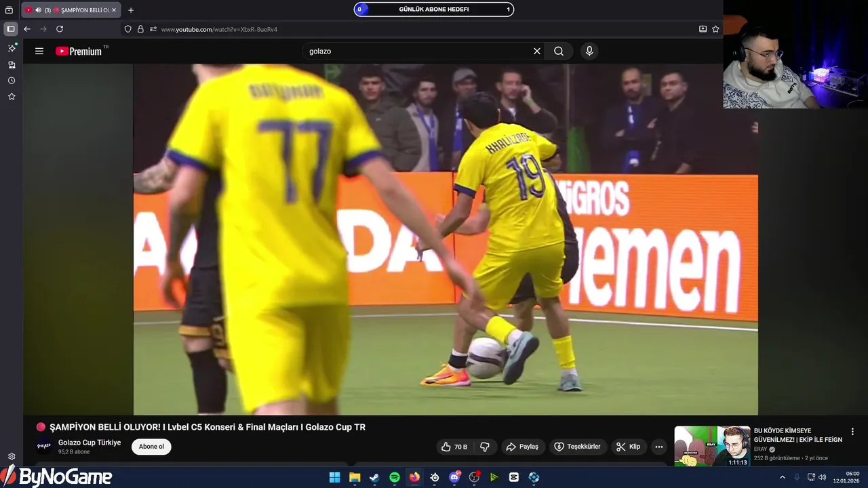Open network status tray icon
This screenshot has width=868, height=488.
tap(811, 477)
